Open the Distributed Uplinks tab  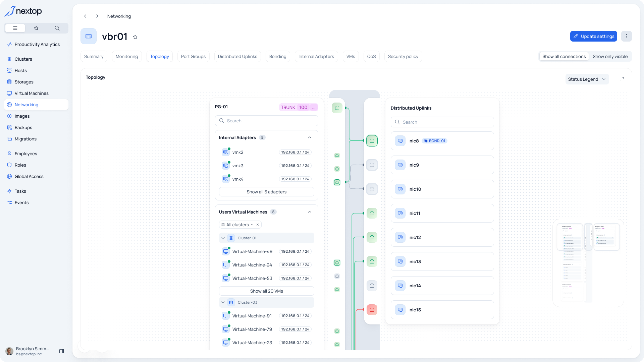click(237, 56)
